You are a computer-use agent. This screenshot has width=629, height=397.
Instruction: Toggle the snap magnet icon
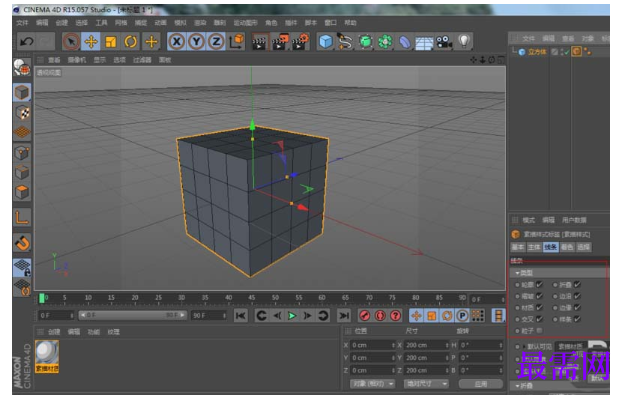(22, 243)
